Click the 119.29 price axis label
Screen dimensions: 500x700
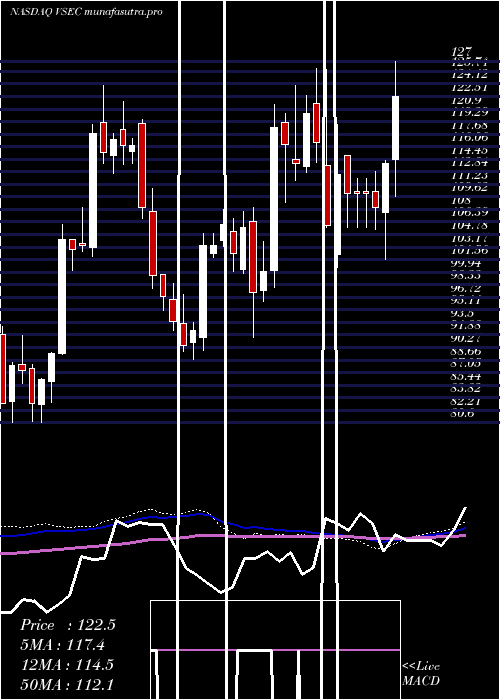tap(469, 113)
